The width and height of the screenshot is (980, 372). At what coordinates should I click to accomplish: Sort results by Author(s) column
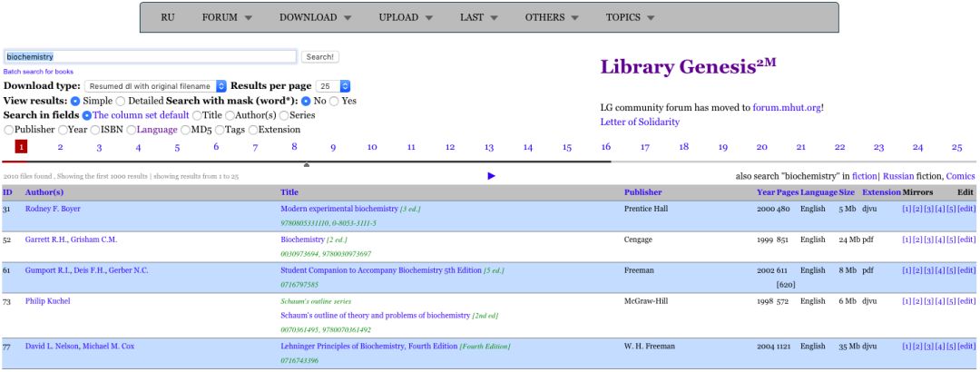click(x=44, y=192)
